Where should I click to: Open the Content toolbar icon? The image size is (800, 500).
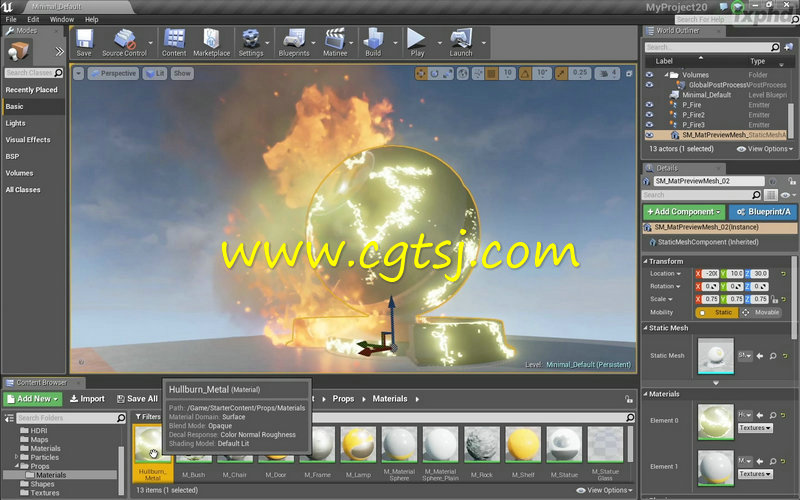(x=174, y=43)
